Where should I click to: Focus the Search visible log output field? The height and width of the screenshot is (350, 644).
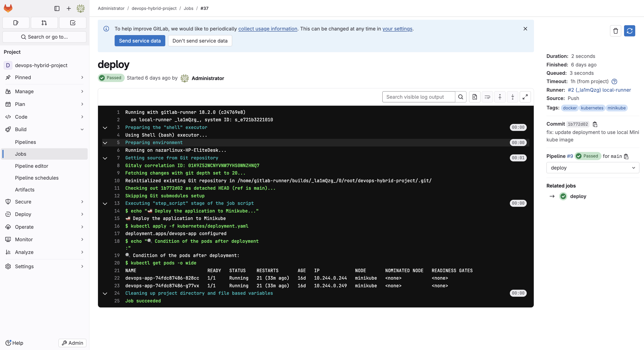(418, 97)
